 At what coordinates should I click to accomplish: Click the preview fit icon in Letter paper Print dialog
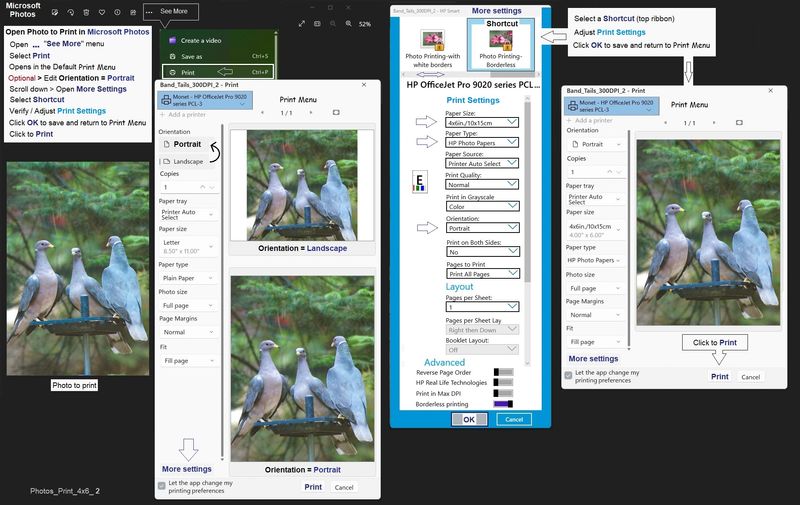click(x=336, y=112)
